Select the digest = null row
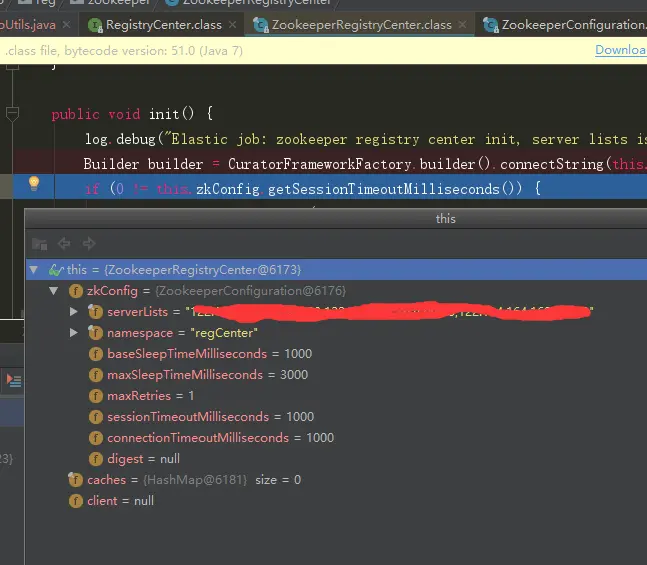This screenshot has width=647, height=565. tap(336, 459)
